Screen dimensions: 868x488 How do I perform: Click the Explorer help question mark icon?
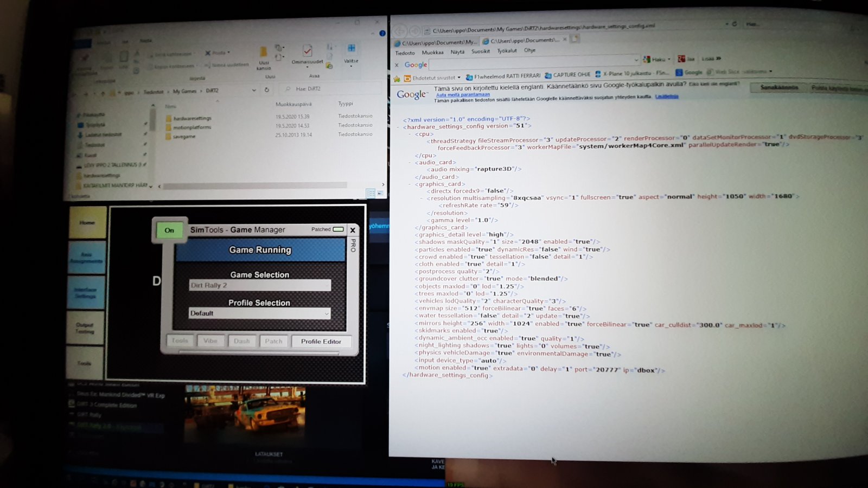(x=382, y=33)
